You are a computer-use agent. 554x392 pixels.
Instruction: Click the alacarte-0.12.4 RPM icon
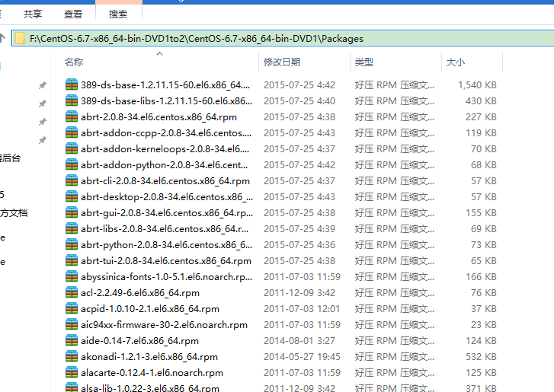pos(72,373)
